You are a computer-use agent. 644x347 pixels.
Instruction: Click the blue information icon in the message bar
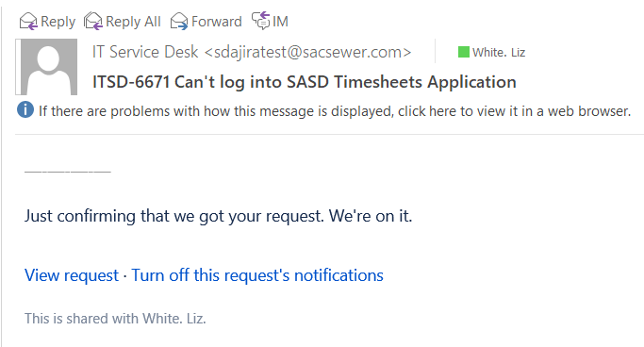[25, 110]
